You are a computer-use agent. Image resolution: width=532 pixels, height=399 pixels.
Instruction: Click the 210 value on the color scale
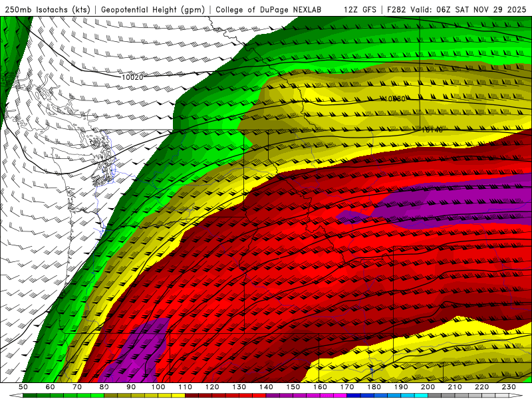click(x=455, y=387)
